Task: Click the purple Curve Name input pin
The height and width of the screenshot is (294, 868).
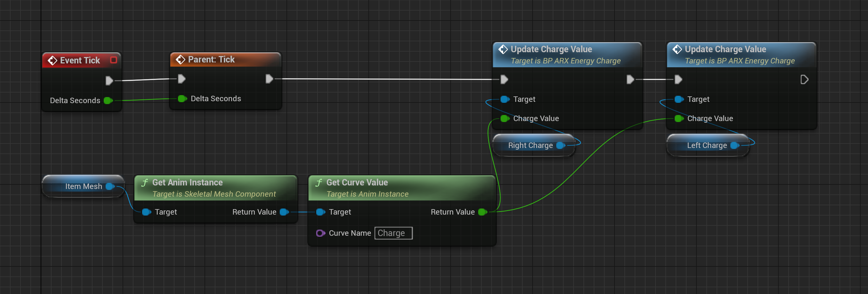Action: (320, 233)
